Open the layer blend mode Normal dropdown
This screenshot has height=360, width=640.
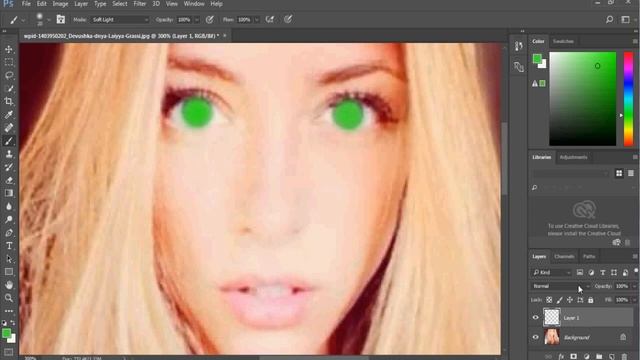561,286
